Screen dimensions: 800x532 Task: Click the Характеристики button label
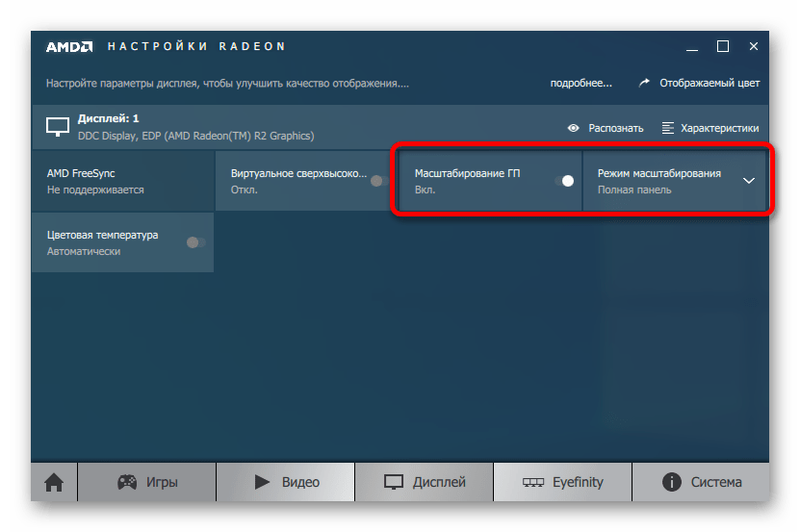(x=719, y=128)
